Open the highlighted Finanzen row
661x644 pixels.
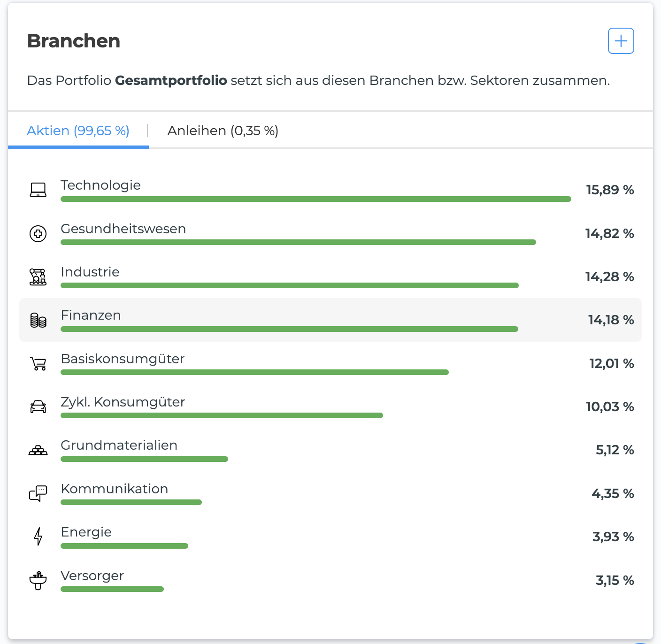(330, 320)
